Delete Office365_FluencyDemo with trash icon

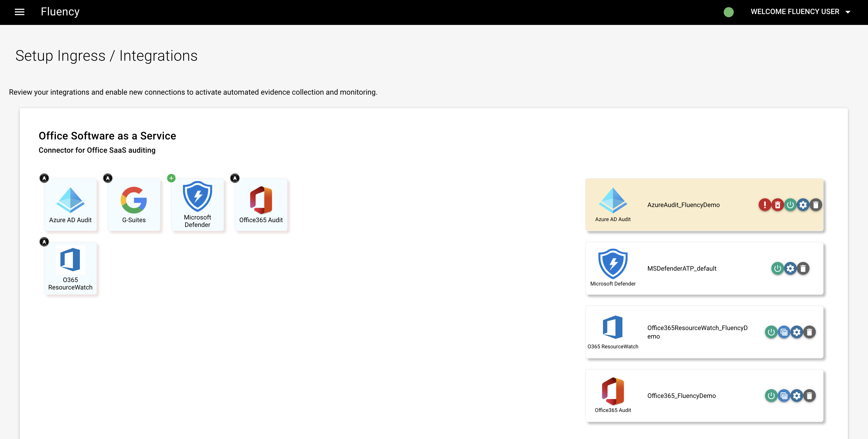point(809,396)
